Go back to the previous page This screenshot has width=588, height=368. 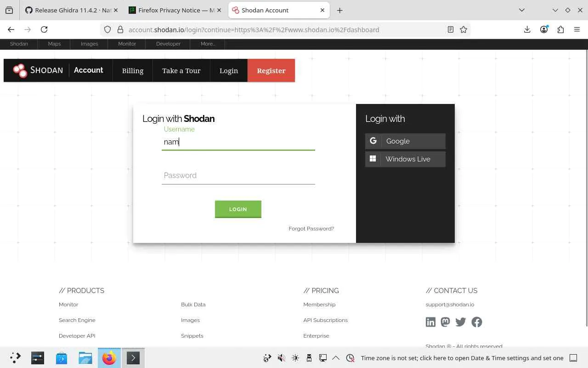pos(11,29)
